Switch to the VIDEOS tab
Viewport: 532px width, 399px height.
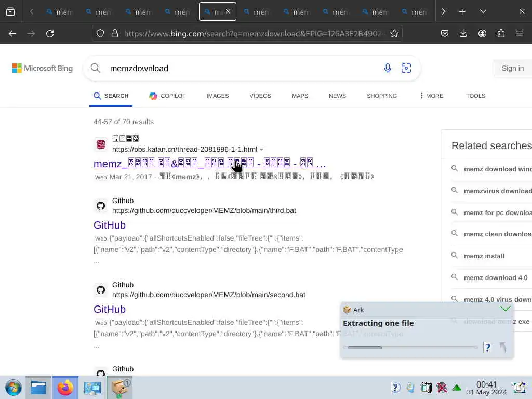point(260,96)
